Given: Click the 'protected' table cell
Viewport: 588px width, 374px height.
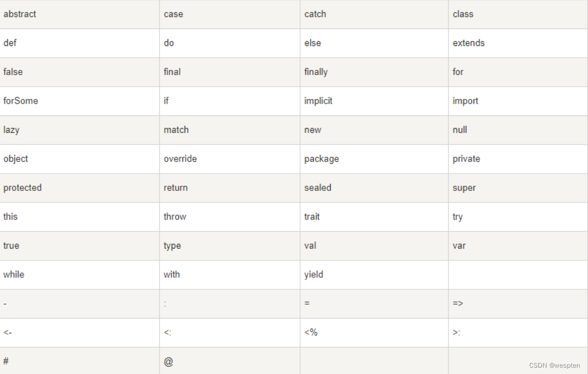Looking at the screenshot, I should (22, 188).
